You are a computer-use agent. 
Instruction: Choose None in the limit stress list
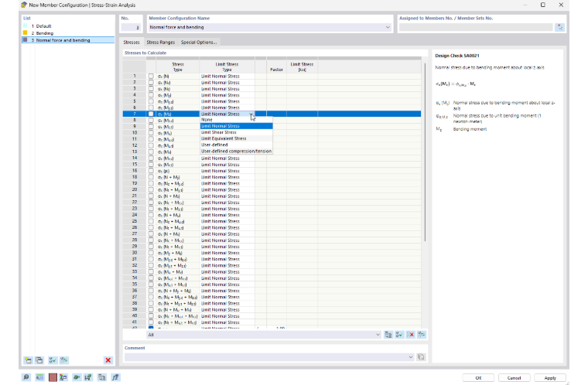236,120
